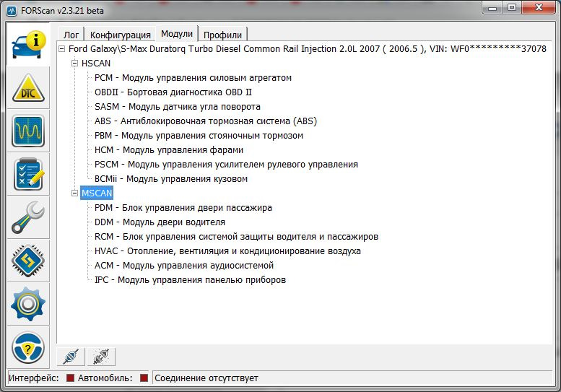
Task: Collapse the MSCAN tree branch
Action: click(74, 193)
